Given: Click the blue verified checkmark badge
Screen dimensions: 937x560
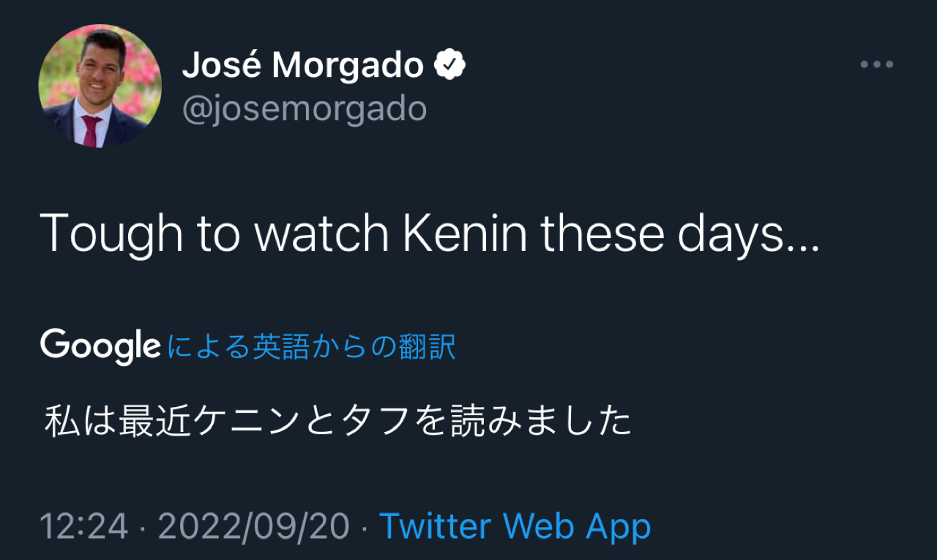Looking at the screenshot, I should pyautogui.click(x=449, y=66).
